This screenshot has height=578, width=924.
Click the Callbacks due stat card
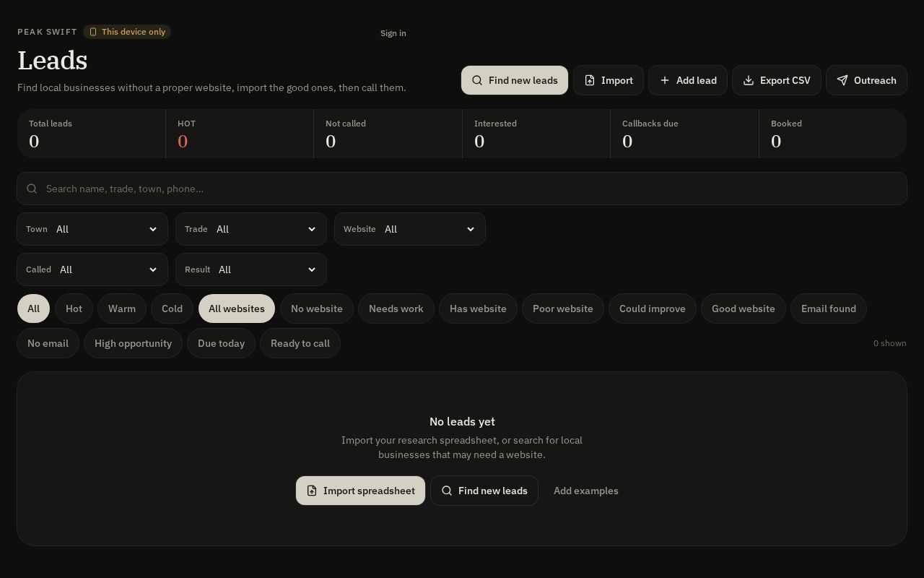click(x=685, y=134)
